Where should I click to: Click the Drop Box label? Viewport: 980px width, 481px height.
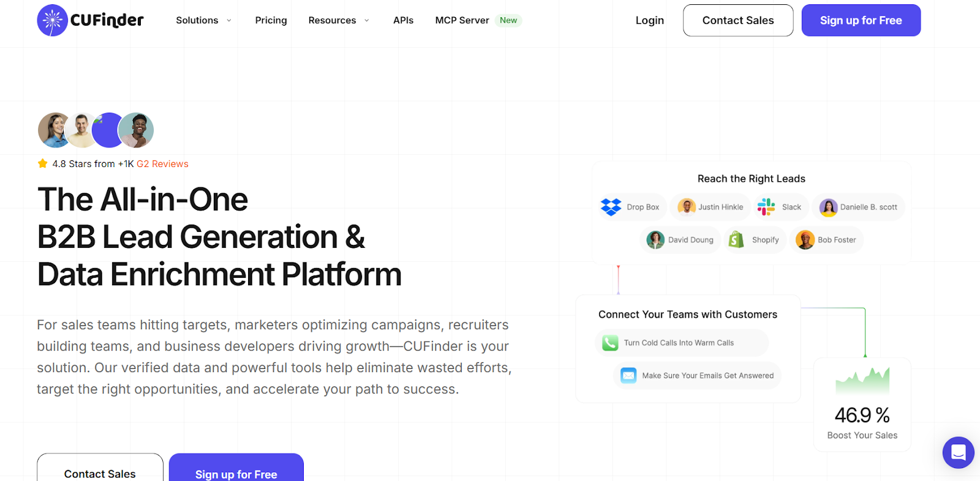point(643,207)
